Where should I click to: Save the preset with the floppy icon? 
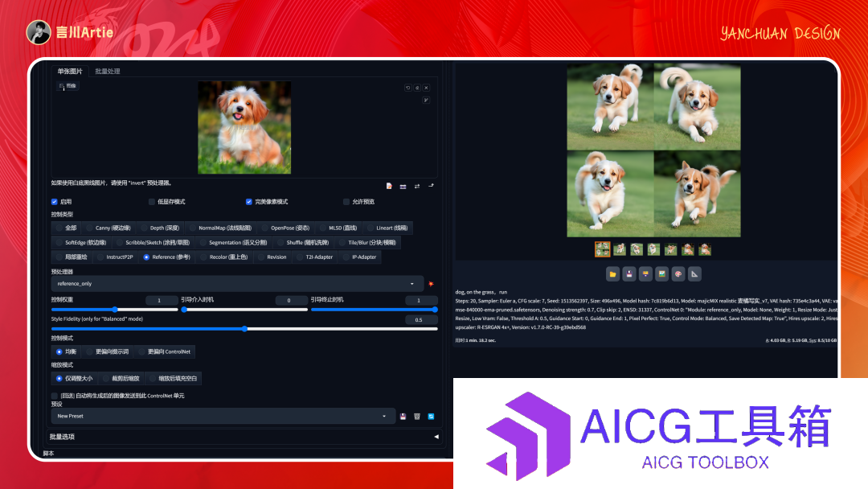point(403,417)
